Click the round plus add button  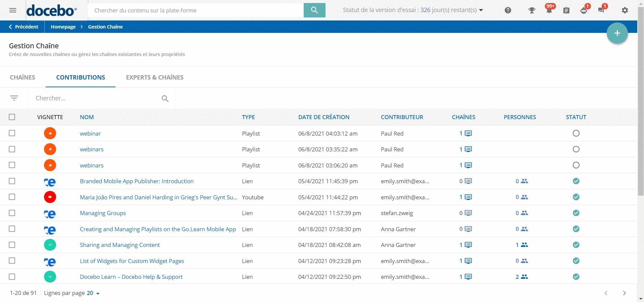click(617, 33)
